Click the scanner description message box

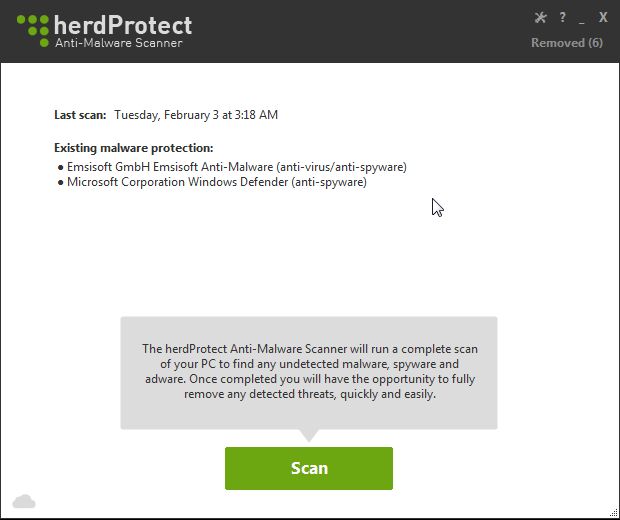[309, 372]
